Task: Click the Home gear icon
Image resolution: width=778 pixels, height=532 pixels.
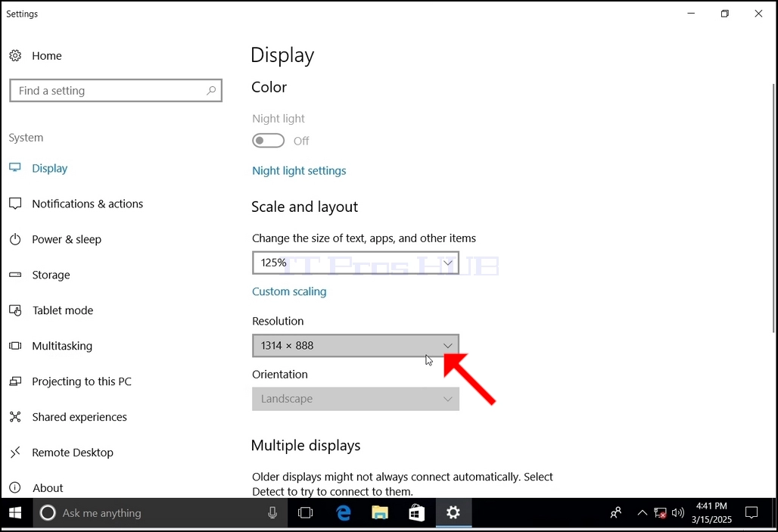Action: (x=15, y=55)
